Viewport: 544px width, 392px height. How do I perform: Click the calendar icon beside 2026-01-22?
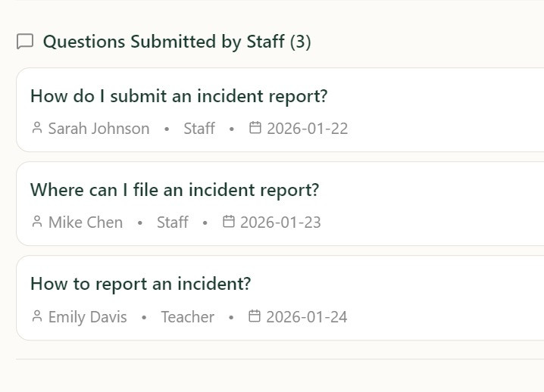tap(255, 127)
